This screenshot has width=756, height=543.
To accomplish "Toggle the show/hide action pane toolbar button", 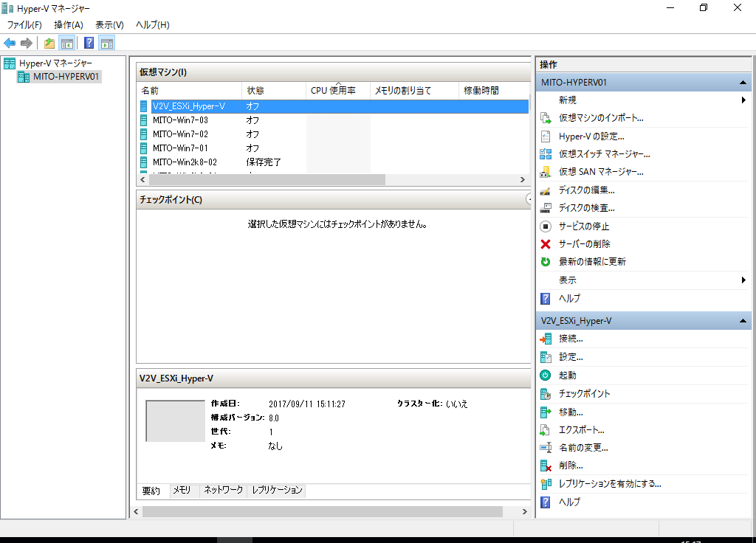I will 106,44.
